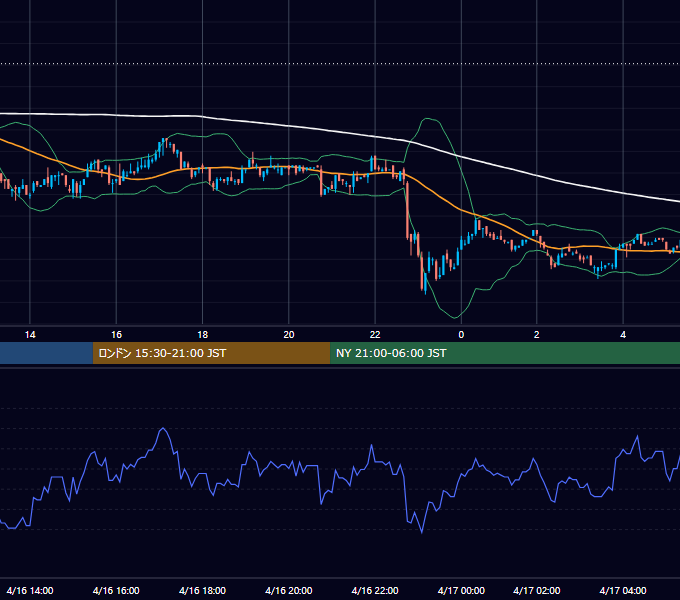Click the 4 hour label on price chart axis

pos(623,335)
